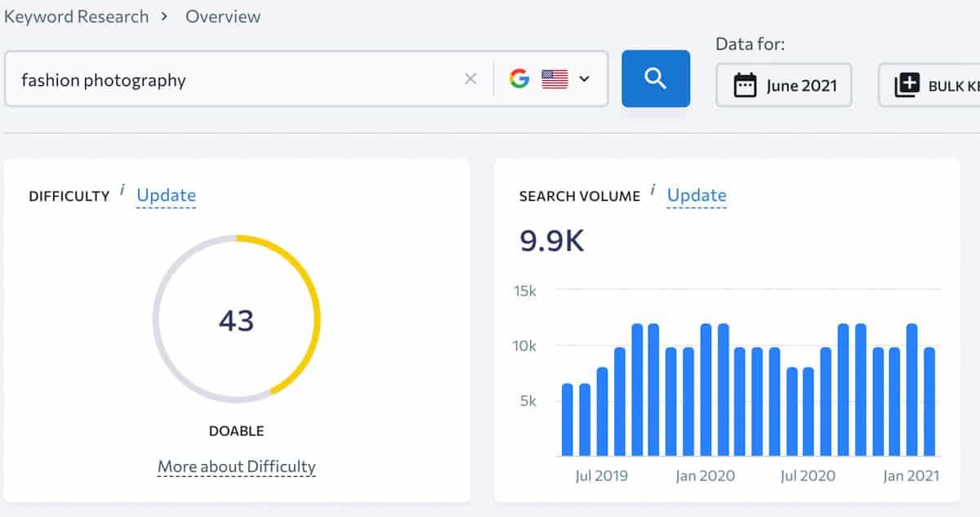Click the plus icon on the Bulk button
The image size is (980, 517).
(x=906, y=85)
